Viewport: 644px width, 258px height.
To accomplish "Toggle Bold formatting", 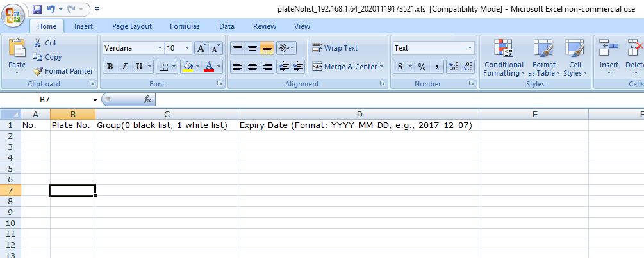I will (x=110, y=67).
